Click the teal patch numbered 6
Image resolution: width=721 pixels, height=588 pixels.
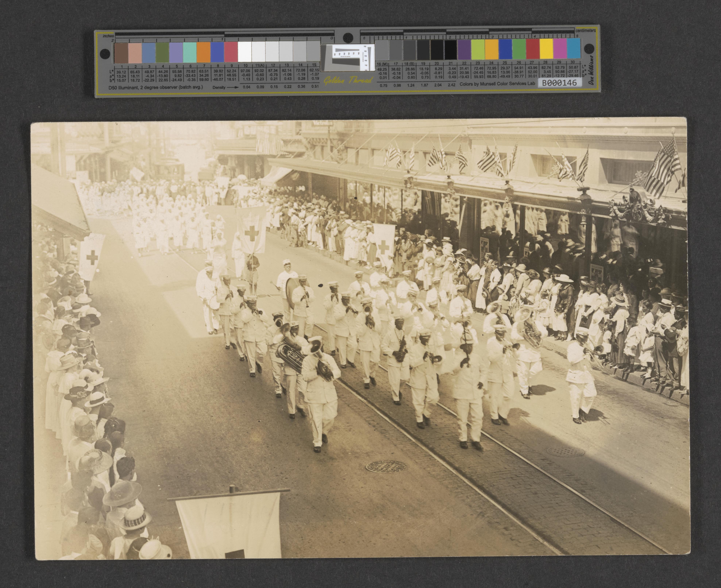[x=190, y=53]
